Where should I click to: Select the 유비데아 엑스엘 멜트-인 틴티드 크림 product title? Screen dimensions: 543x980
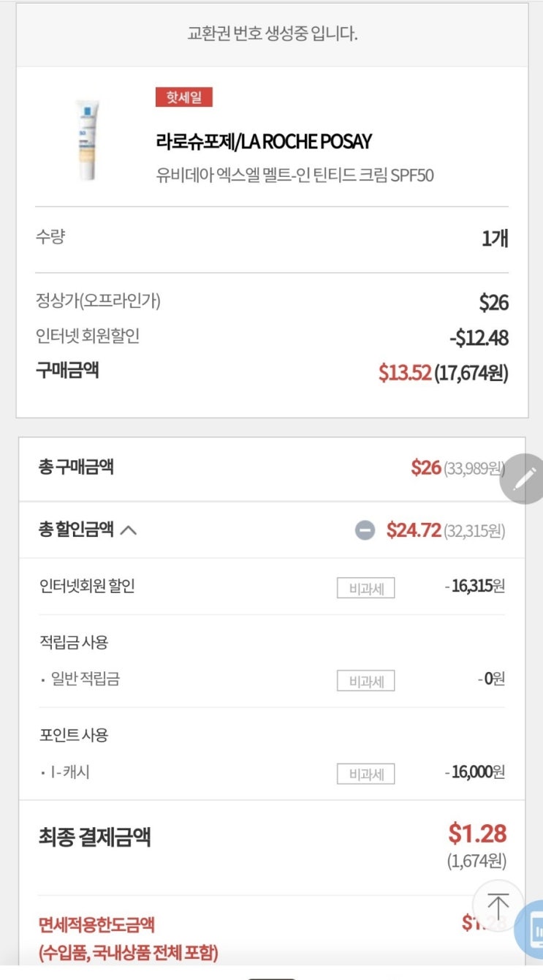click(x=295, y=176)
